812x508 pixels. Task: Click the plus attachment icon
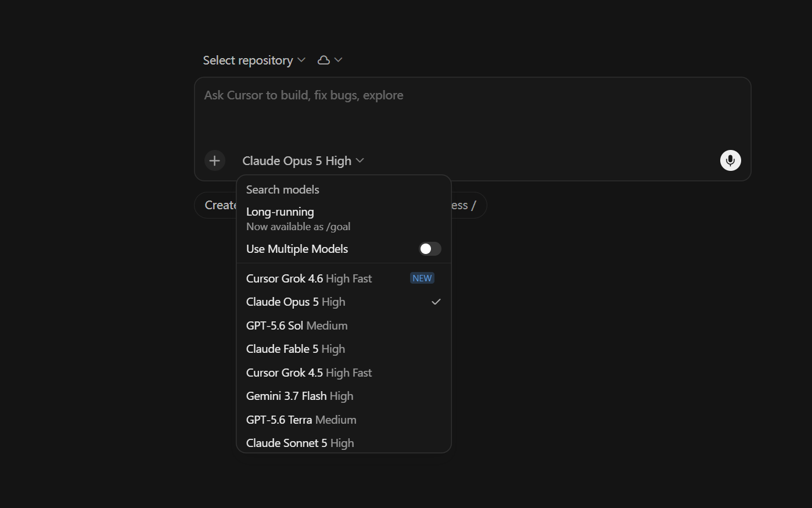click(214, 160)
